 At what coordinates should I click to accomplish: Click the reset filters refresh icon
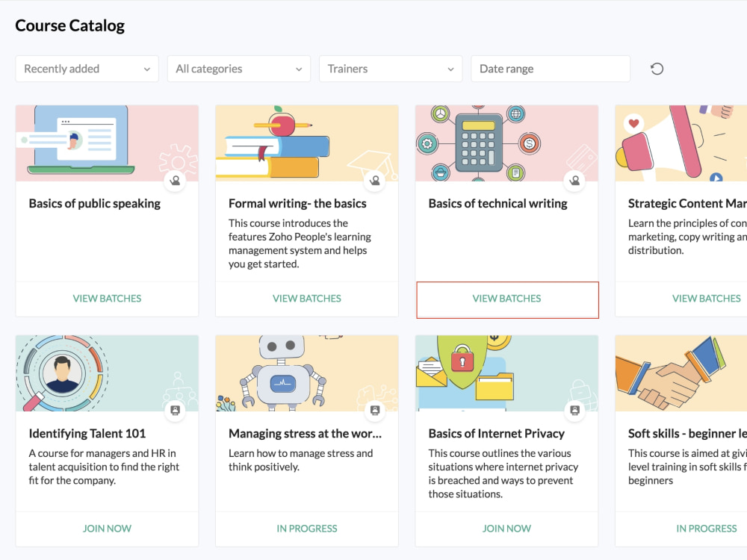[657, 69]
